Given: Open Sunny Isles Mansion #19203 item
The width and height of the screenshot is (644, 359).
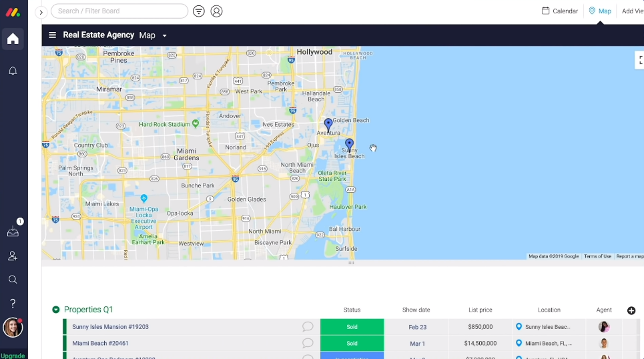Looking at the screenshot, I should point(111,327).
